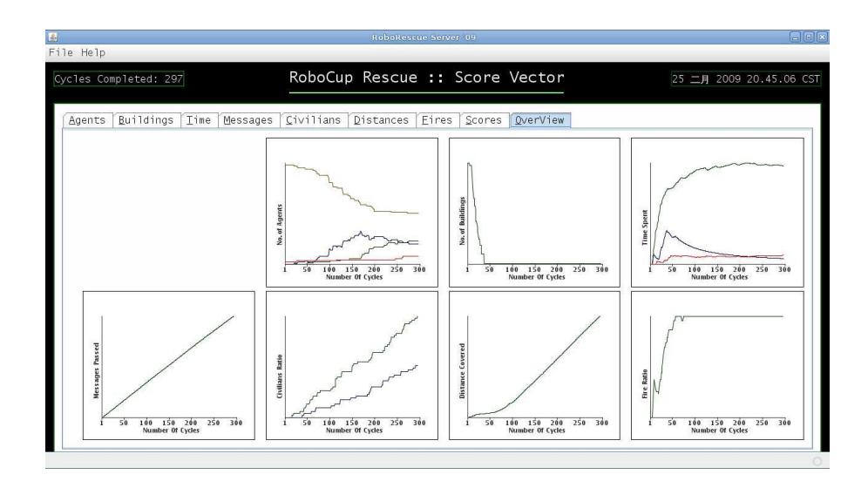Click the Cycles Completed: 297 counter

tap(119, 79)
